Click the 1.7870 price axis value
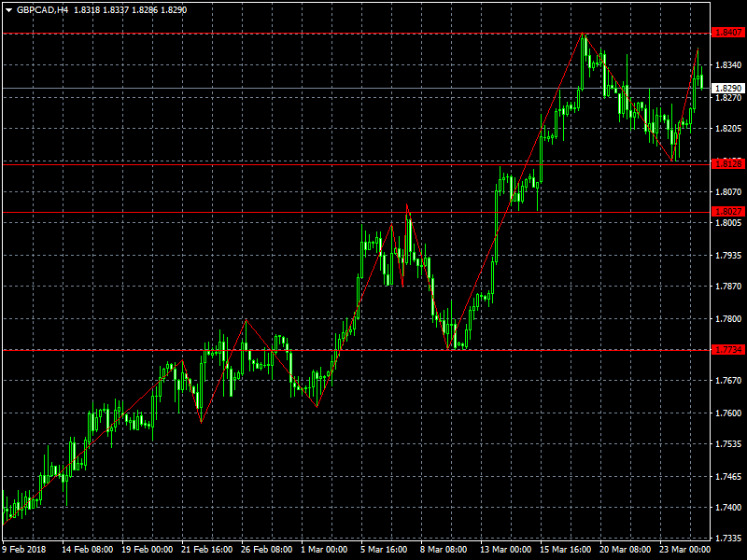 [x=728, y=287]
